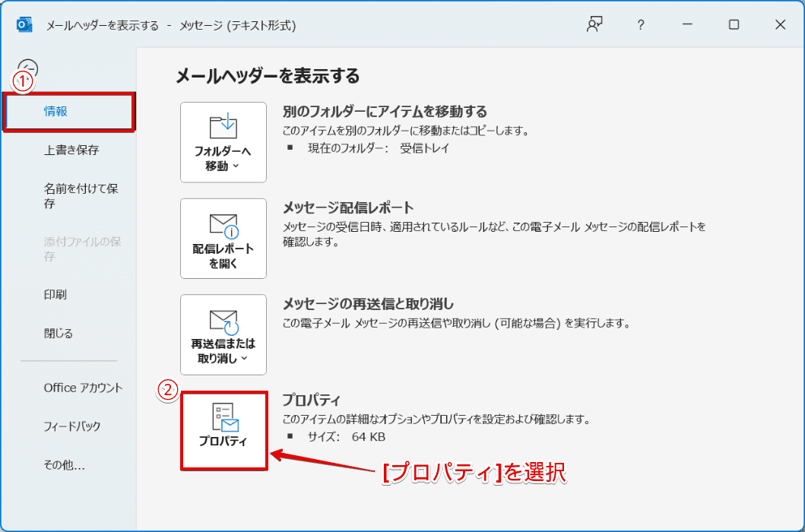The image size is (805, 532).
Task: Go to フィードバック in the sidebar
Action: (72, 426)
